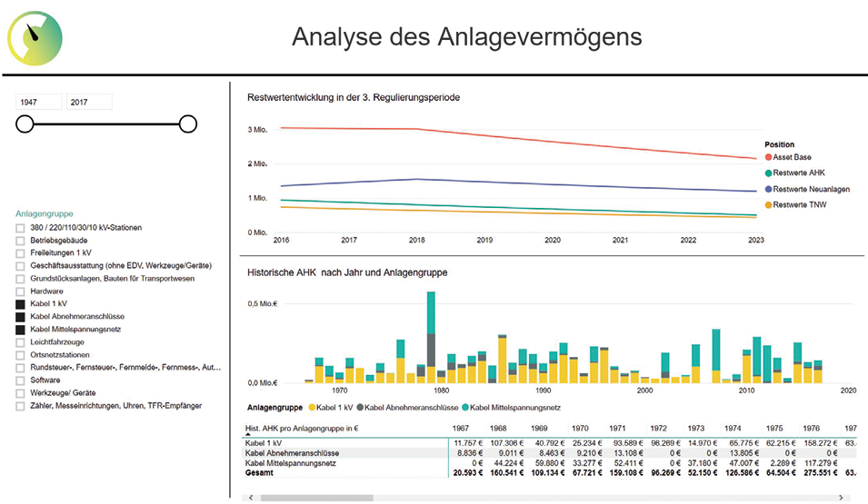
Task: Click the yellow Kabel 1 kV legend marker
Action: pos(313,408)
